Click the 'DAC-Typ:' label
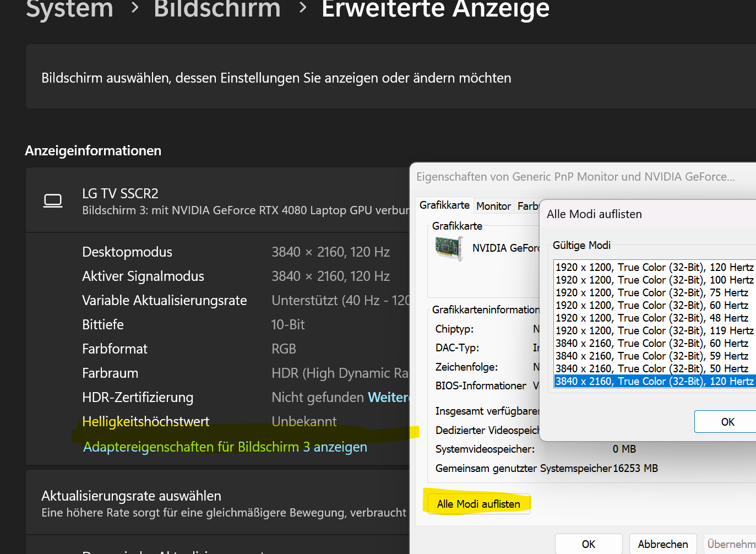The height and width of the screenshot is (554, 756). pyautogui.click(x=457, y=347)
